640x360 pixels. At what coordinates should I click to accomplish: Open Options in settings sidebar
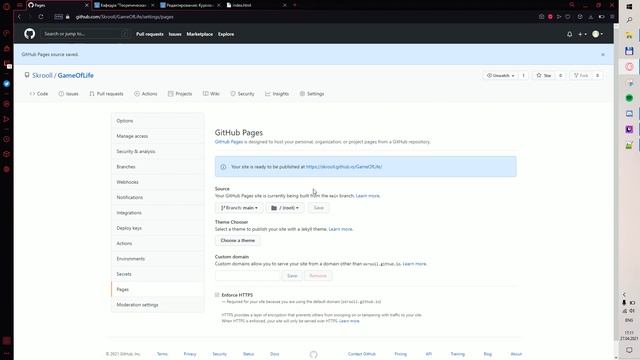(x=158, y=121)
